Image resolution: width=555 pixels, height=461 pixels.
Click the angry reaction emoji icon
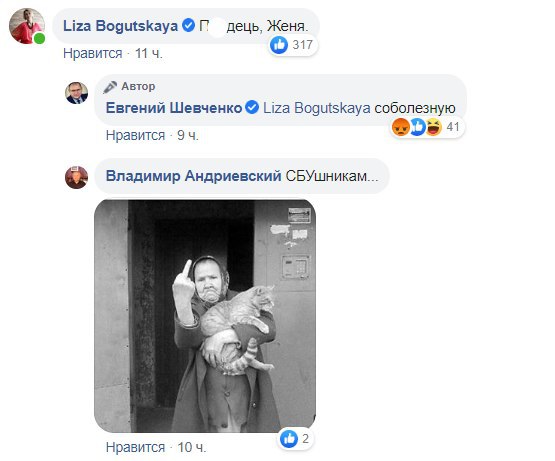400,127
